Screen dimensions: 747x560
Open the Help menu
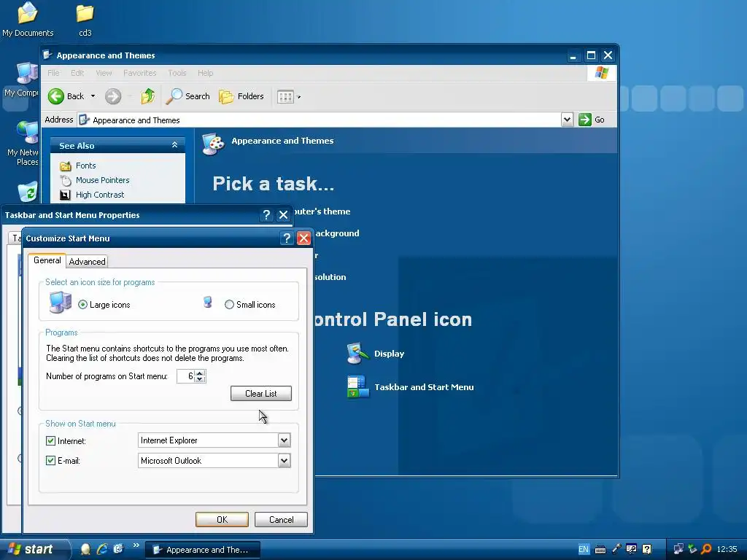[x=205, y=73]
